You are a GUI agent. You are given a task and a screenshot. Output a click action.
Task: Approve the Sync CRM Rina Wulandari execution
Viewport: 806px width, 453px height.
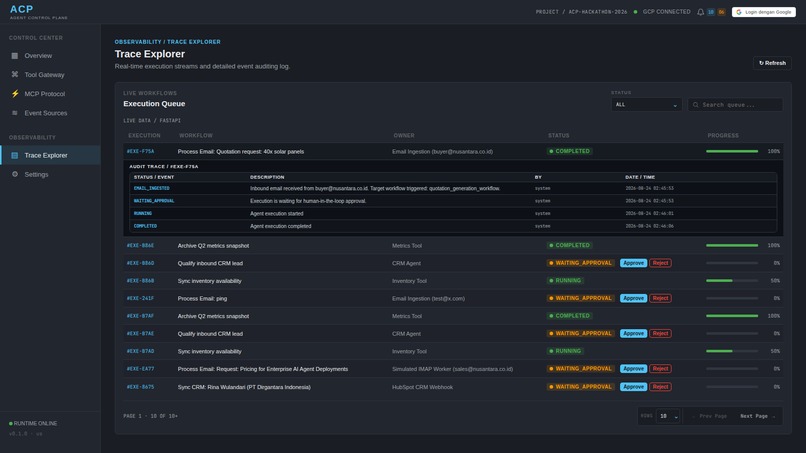(633, 387)
